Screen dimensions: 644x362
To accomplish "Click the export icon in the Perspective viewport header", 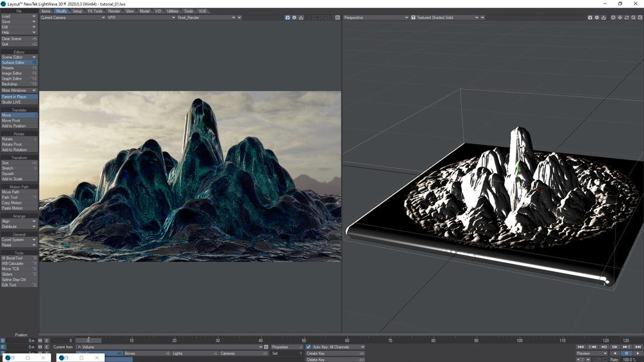I will [x=604, y=17].
